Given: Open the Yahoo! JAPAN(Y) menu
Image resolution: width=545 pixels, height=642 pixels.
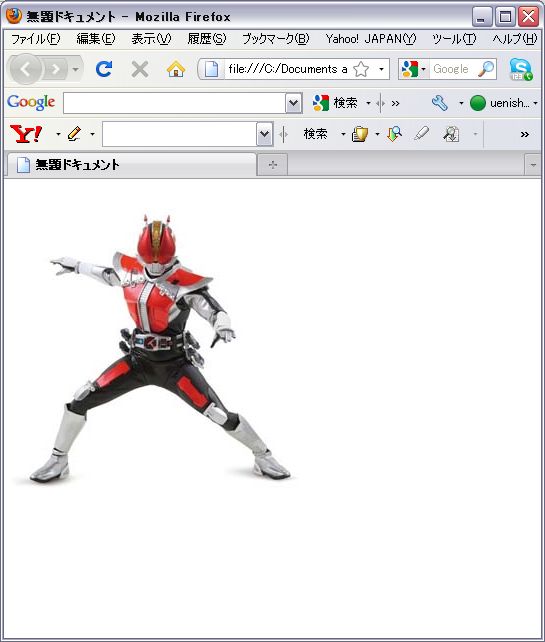Looking at the screenshot, I should (x=371, y=39).
